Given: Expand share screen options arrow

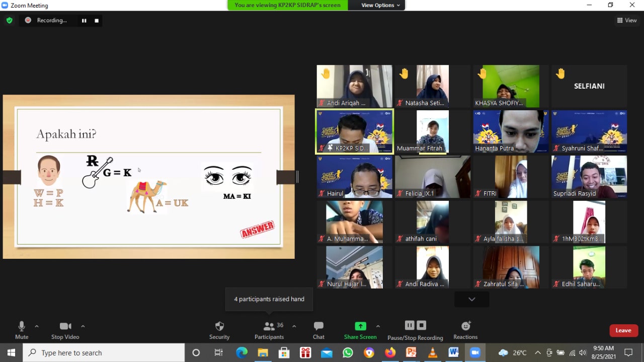Looking at the screenshot, I should coord(378,326).
